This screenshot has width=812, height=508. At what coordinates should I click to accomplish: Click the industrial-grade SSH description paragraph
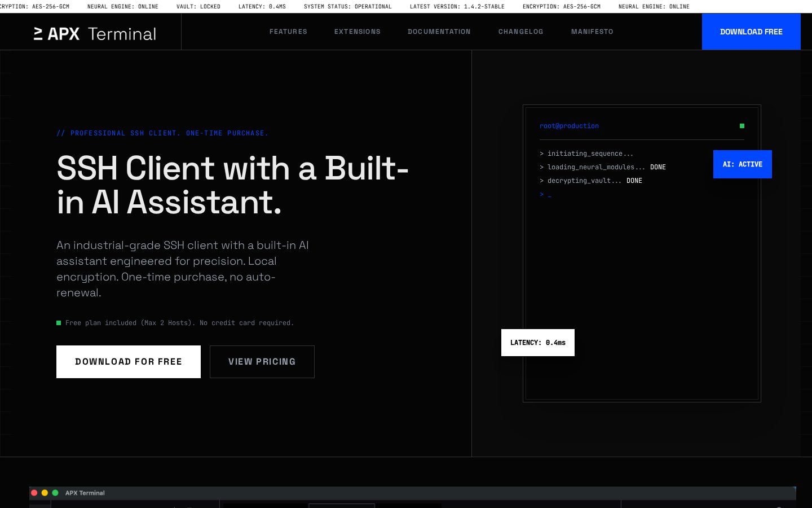[183, 269]
